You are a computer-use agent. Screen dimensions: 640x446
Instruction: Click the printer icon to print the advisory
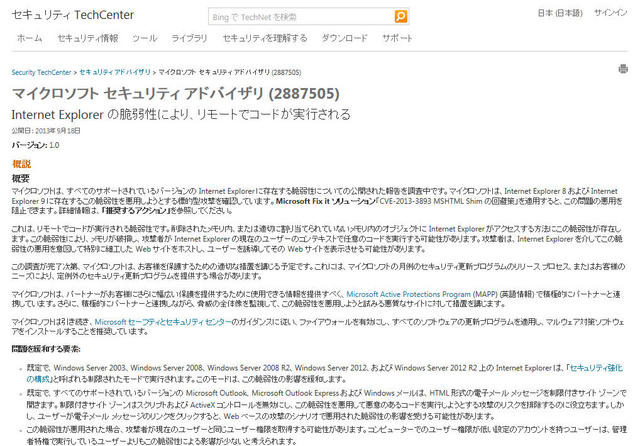click(623, 69)
